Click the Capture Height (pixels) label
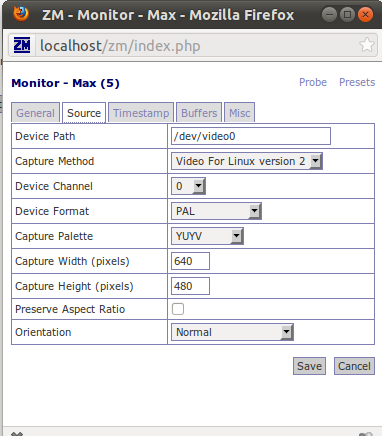 (74, 286)
